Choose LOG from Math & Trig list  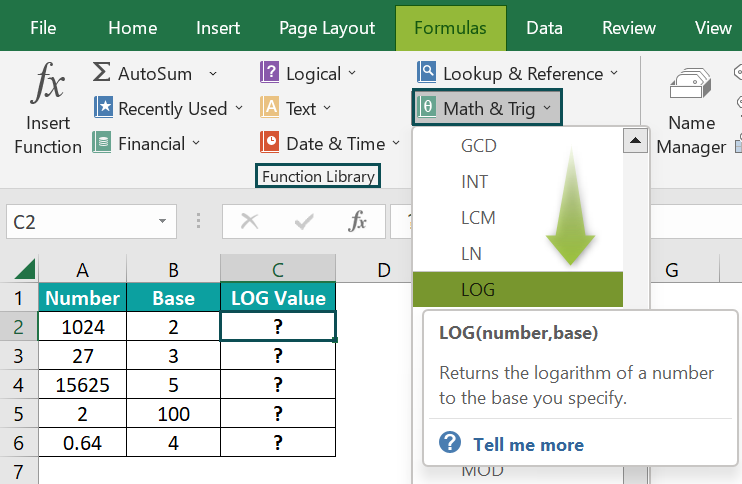518,290
